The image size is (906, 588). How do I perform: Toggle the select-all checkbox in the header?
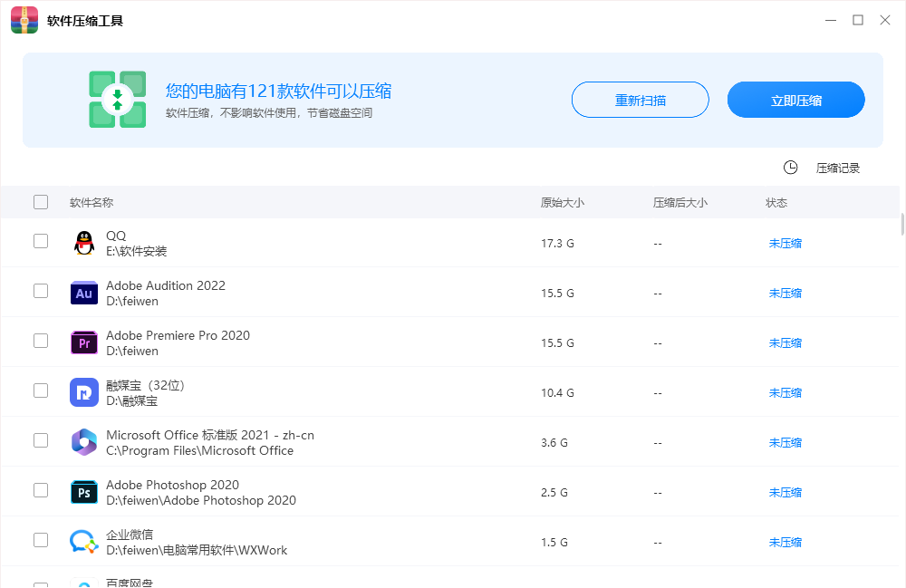(x=41, y=201)
